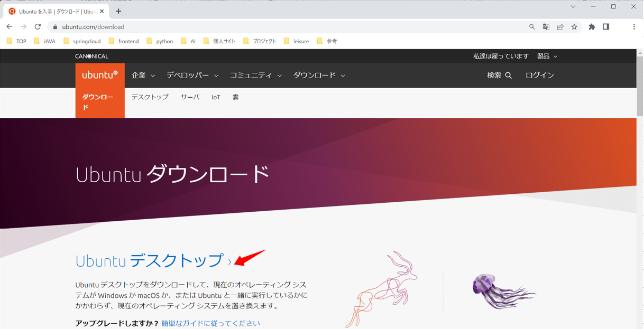Toggle the browser side panel icon

pyautogui.click(x=606, y=27)
